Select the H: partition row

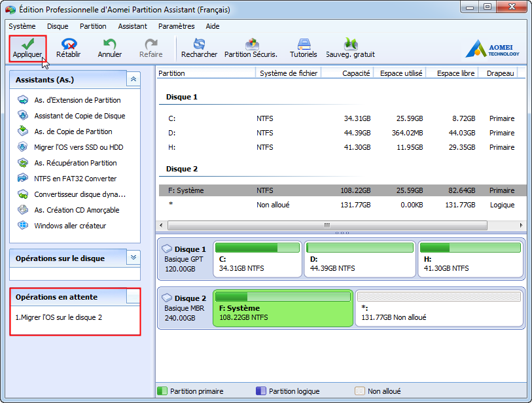(x=343, y=147)
